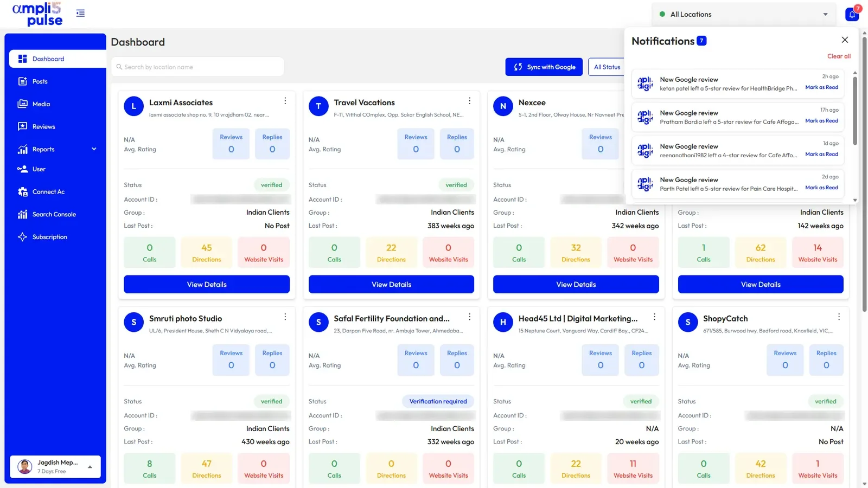View Details for Travel Vacations
This screenshot has width=868, height=488.
pos(391,284)
